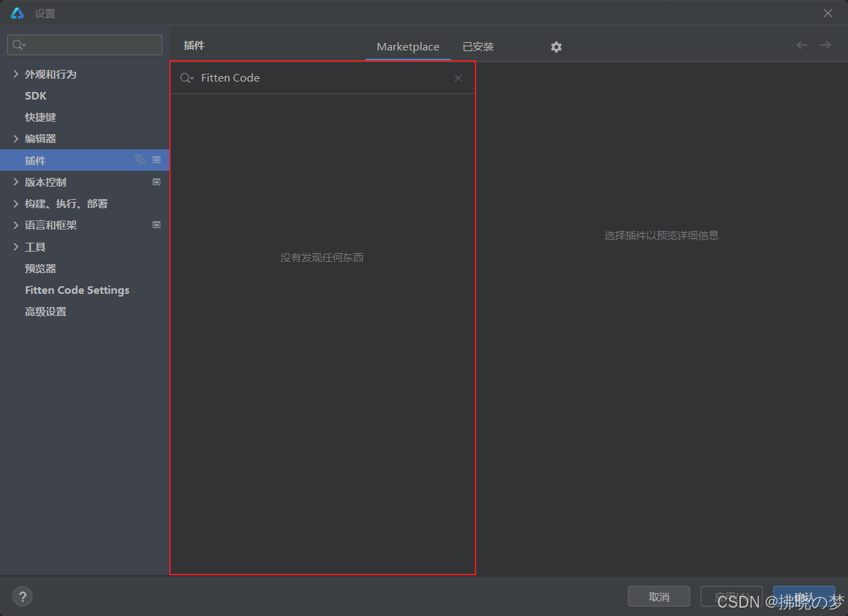
Task: Open the plugin settings gear menu
Action: 556,47
